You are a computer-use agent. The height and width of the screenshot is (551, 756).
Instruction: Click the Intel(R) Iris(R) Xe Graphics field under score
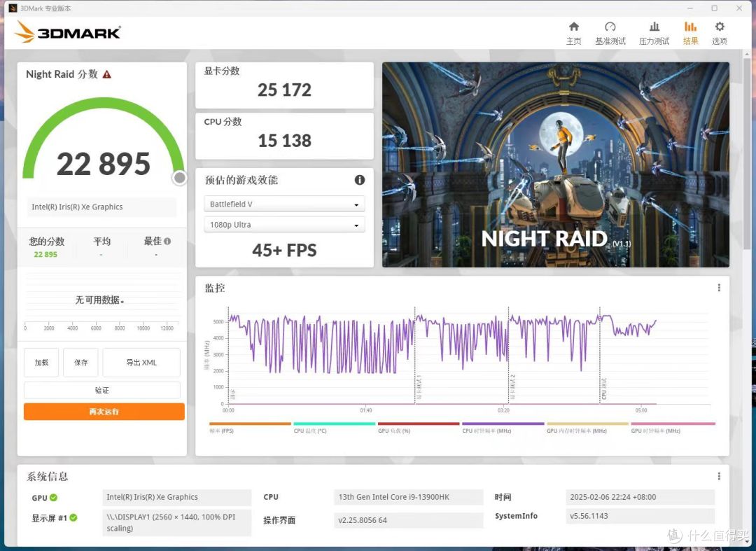pyautogui.click(x=101, y=207)
